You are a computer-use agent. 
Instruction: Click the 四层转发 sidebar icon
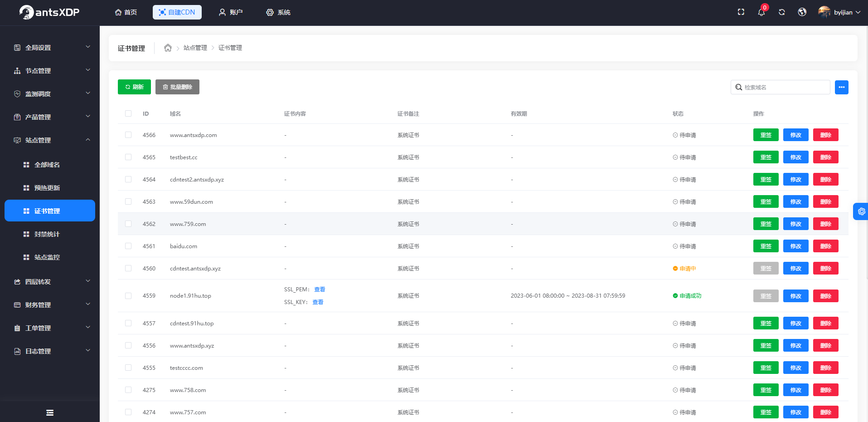17,282
